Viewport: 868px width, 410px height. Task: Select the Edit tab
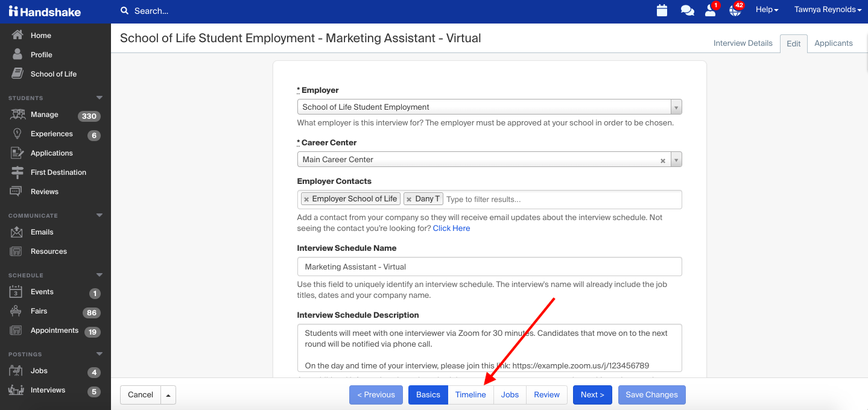(793, 43)
